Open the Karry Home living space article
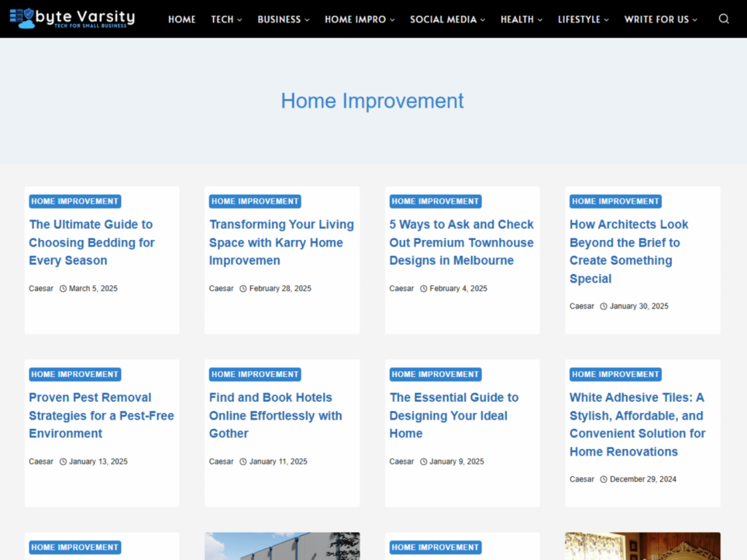 pyautogui.click(x=282, y=242)
